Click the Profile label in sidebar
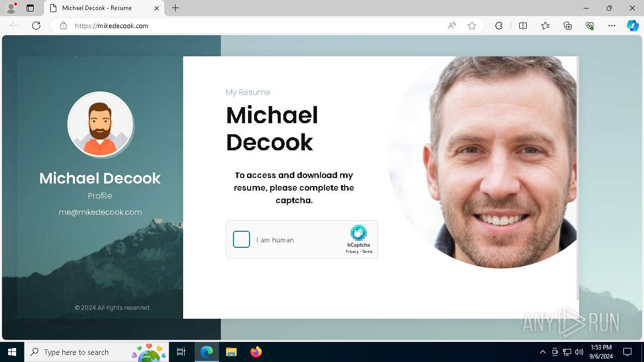Screen dimensions: 644x362 [x=100, y=196]
